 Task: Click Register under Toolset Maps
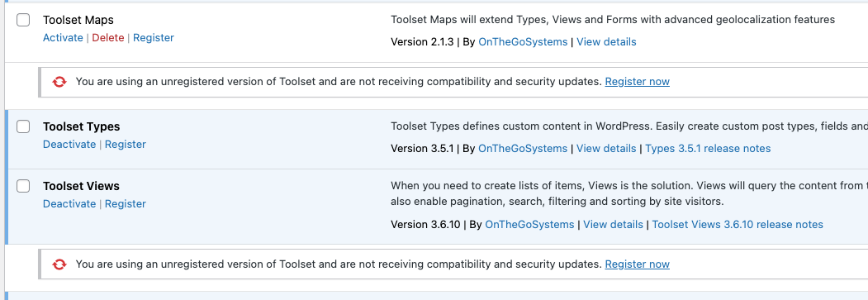(154, 38)
